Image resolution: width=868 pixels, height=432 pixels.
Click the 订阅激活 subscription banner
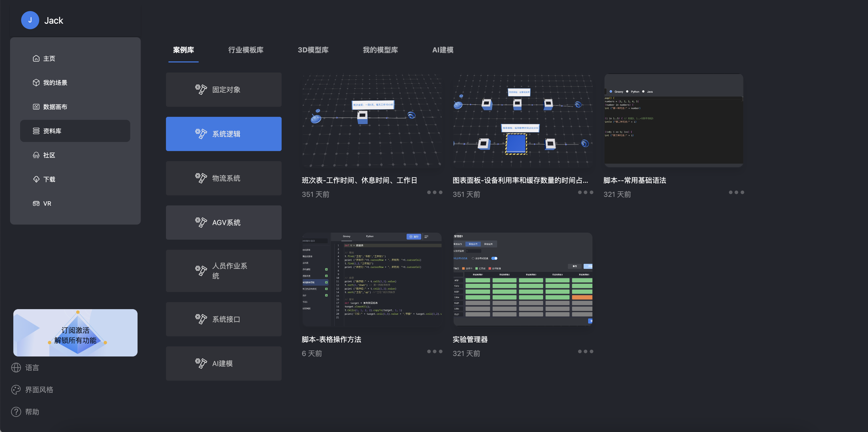[x=75, y=333]
